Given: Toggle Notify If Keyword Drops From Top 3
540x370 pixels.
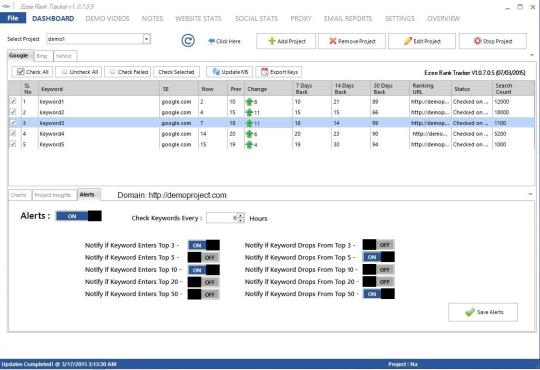Looking at the screenshot, I should (378, 245).
